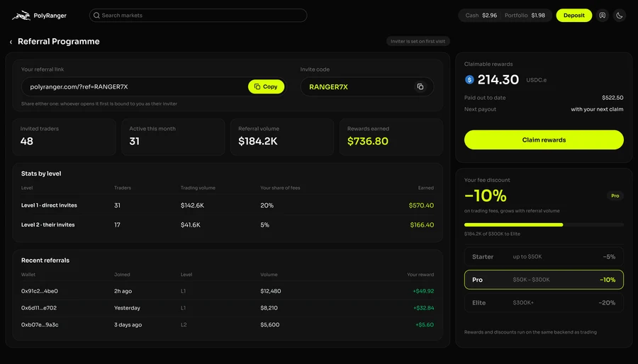Click the $41.6K trading volume cell
638x364 pixels.
pyautogui.click(x=191, y=224)
